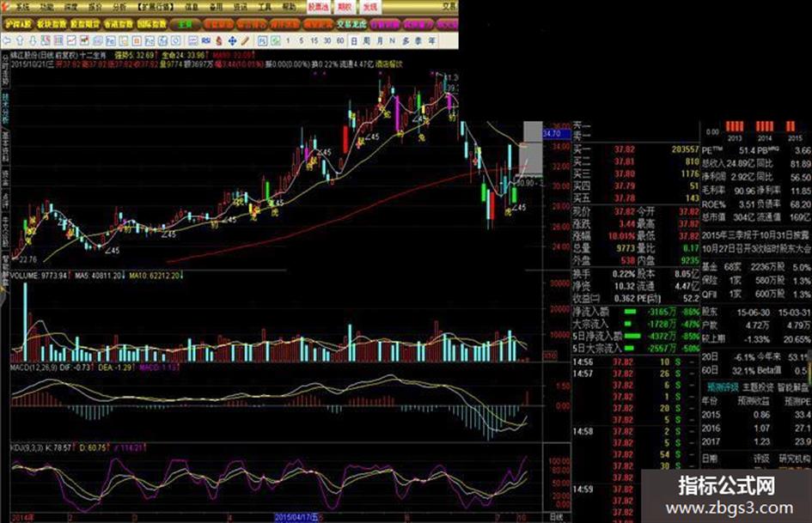Screen dimensions: 812x523
Task: Click the back arrow toolbar icon
Action: tap(6, 40)
